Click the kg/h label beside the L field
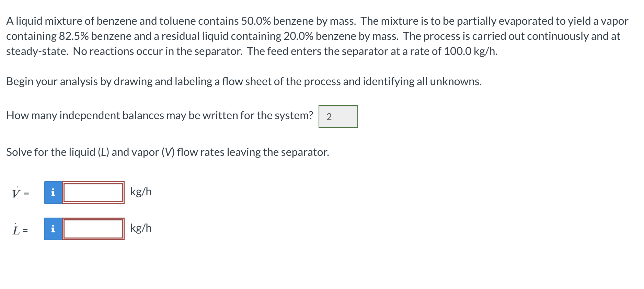The image size is (644, 289). (141, 228)
